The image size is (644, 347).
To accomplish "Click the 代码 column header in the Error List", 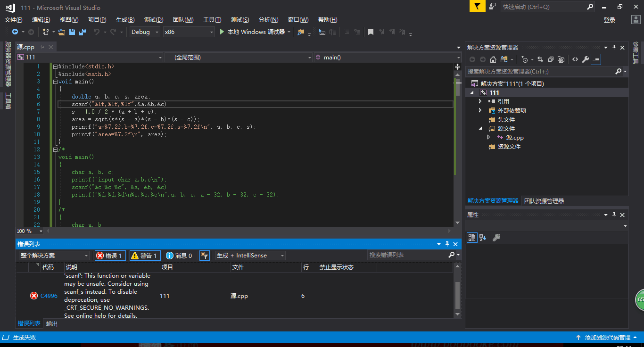I will (48, 267).
